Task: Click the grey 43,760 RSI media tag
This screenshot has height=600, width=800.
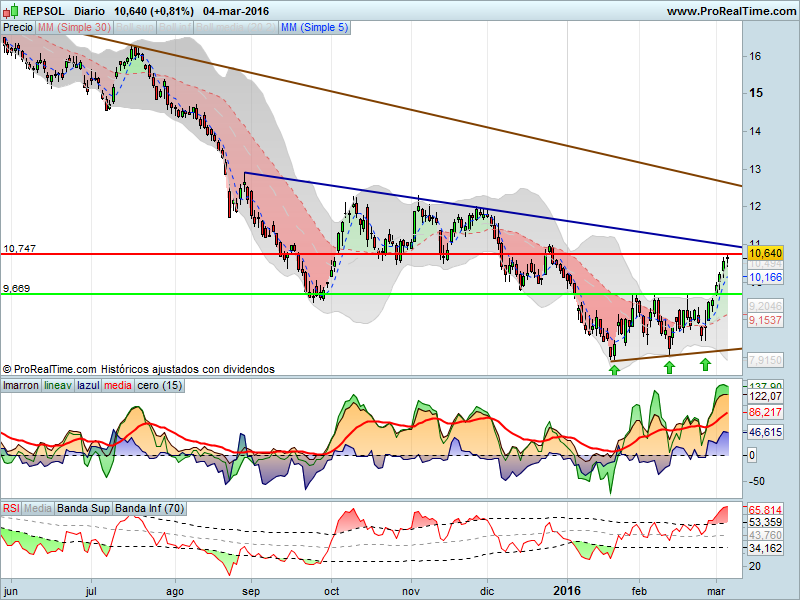Action: pyautogui.click(x=765, y=535)
